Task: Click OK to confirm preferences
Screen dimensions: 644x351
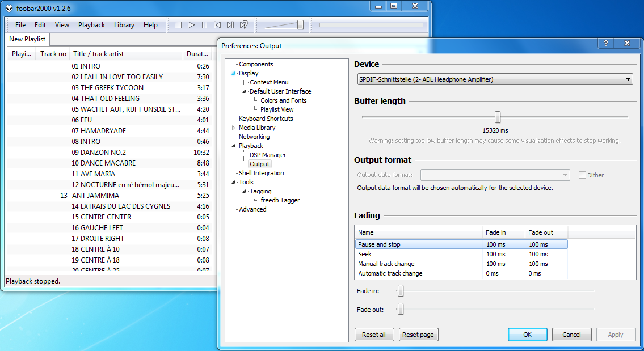Action: [x=527, y=335]
